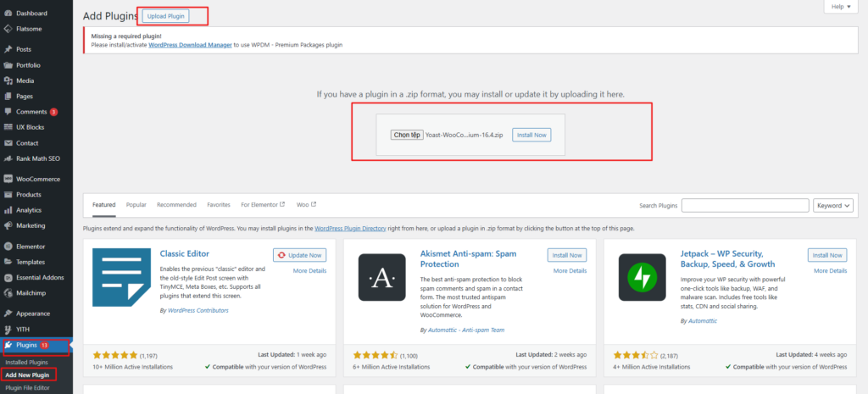Click the '4+ Million Active Installations' text
Viewport: 868px width, 394px height.
[x=652, y=367]
